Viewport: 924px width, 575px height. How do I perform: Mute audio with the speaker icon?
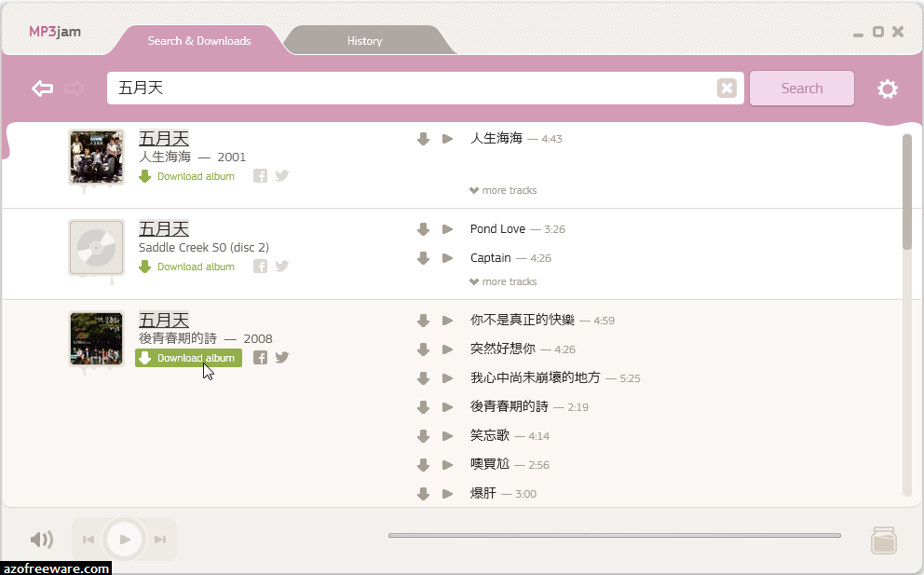tap(42, 539)
